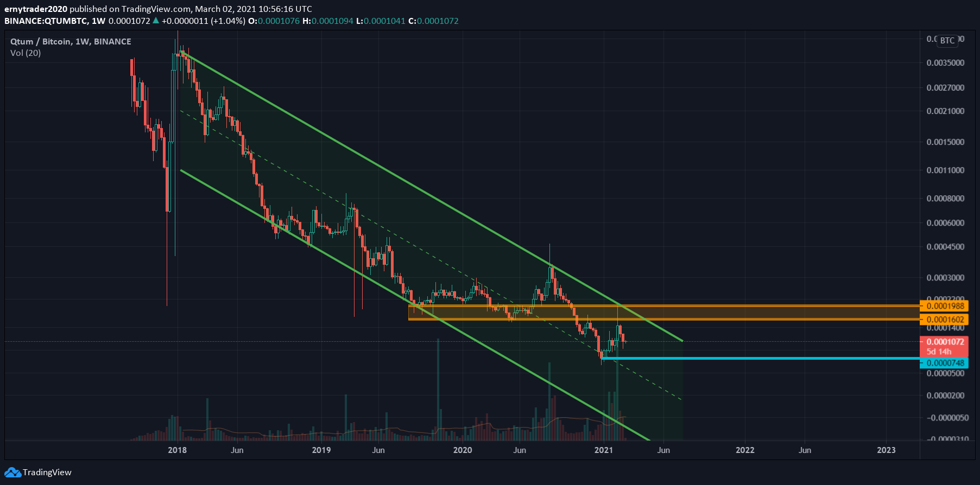
Task: Click the ernytrader2020 author name
Action: (36, 9)
